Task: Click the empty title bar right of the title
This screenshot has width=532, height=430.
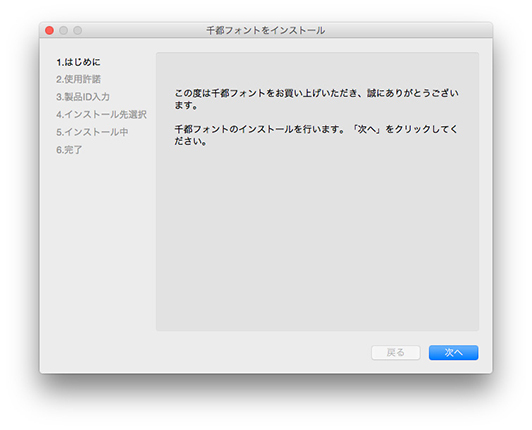Action: click(407, 31)
